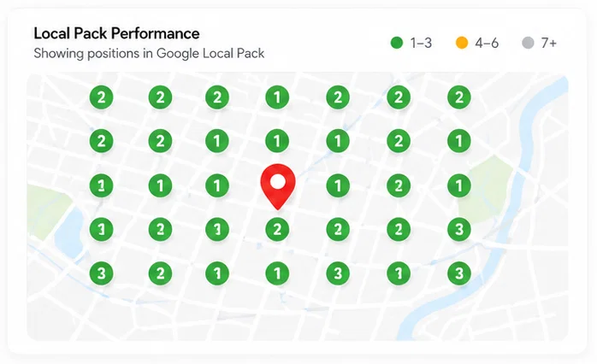
Task: Click the only rank 1 marker in top row
Action: coord(277,97)
